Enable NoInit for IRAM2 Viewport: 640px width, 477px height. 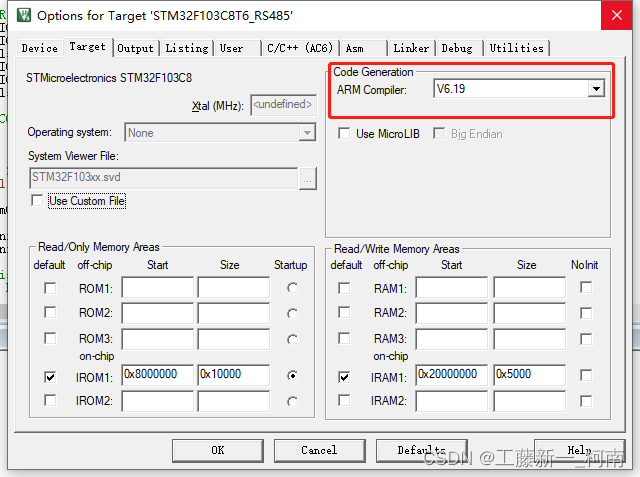pyautogui.click(x=586, y=401)
